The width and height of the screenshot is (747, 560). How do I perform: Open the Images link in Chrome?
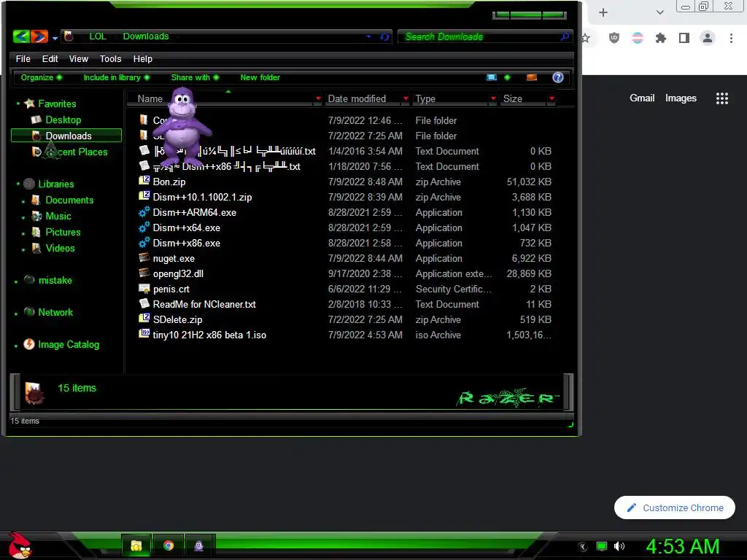pos(681,98)
